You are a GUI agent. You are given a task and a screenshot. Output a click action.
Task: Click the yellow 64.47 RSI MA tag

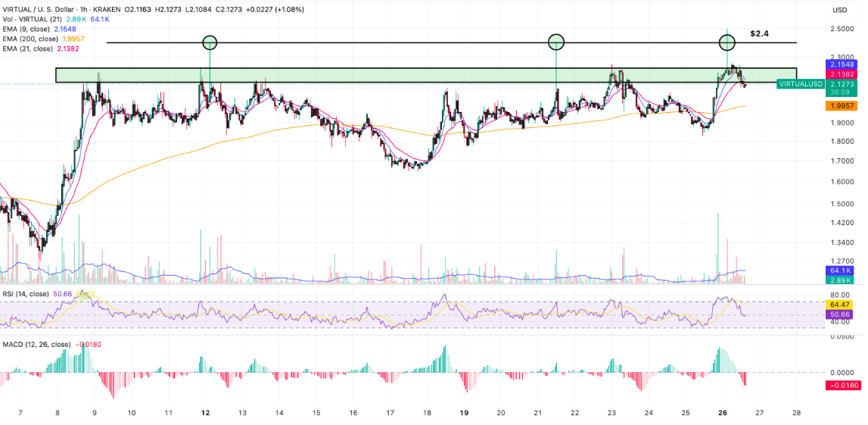pyautogui.click(x=839, y=305)
